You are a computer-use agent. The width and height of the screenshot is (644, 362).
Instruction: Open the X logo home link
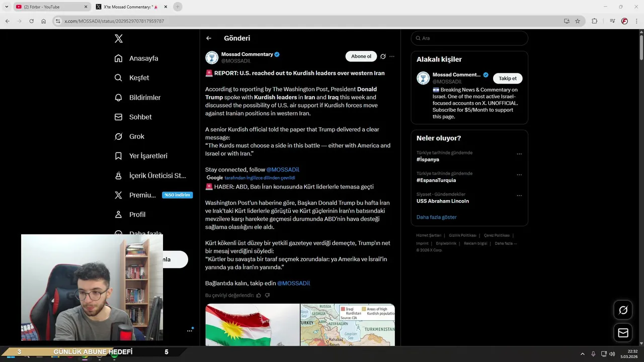(118, 39)
